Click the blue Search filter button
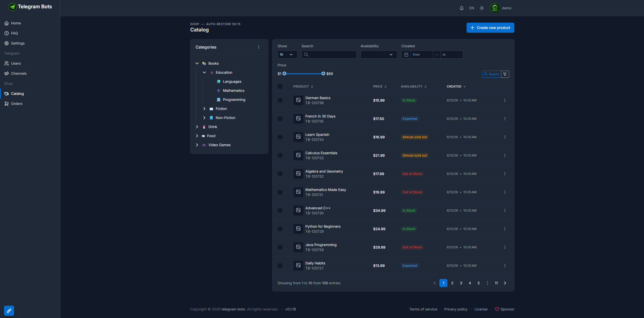 coord(491,74)
